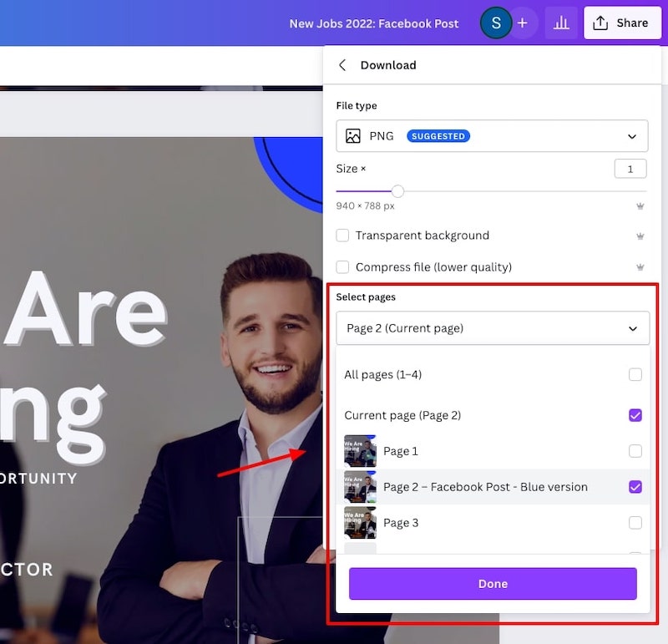Click the back arrow beside Download
This screenshot has height=644, width=668.
coord(342,65)
